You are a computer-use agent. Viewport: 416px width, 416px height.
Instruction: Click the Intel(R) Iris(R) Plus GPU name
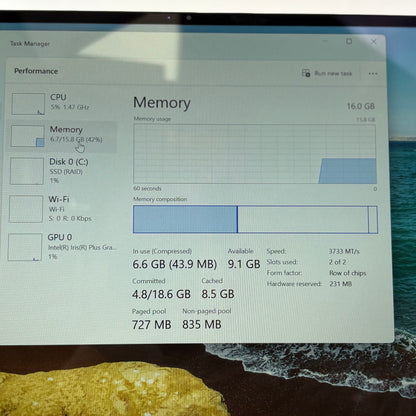coord(82,247)
